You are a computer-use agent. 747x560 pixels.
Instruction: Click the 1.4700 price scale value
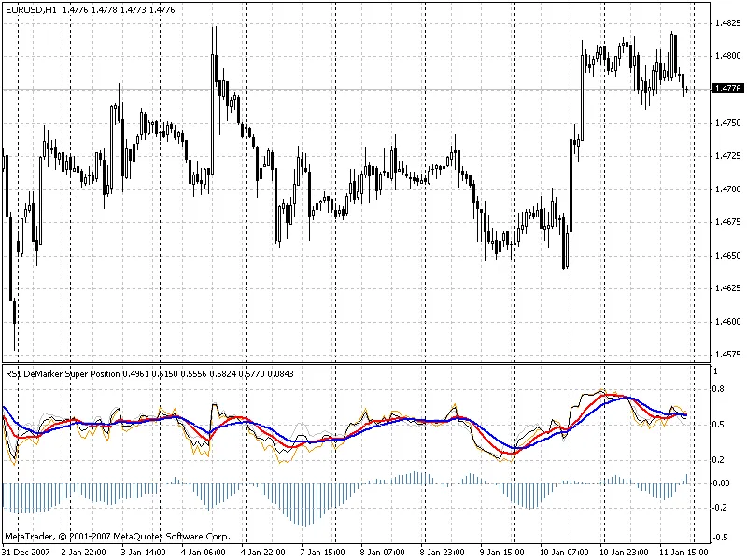pyautogui.click(x=725, y=189)
